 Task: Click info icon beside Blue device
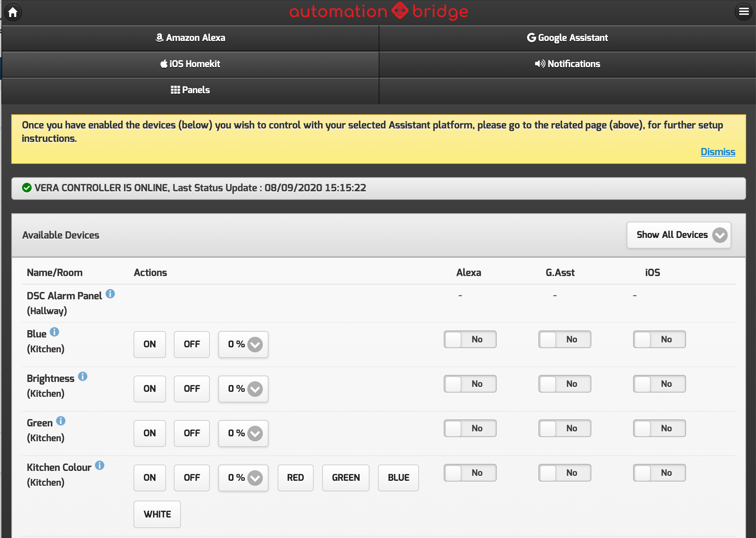[x=54, y=332]
